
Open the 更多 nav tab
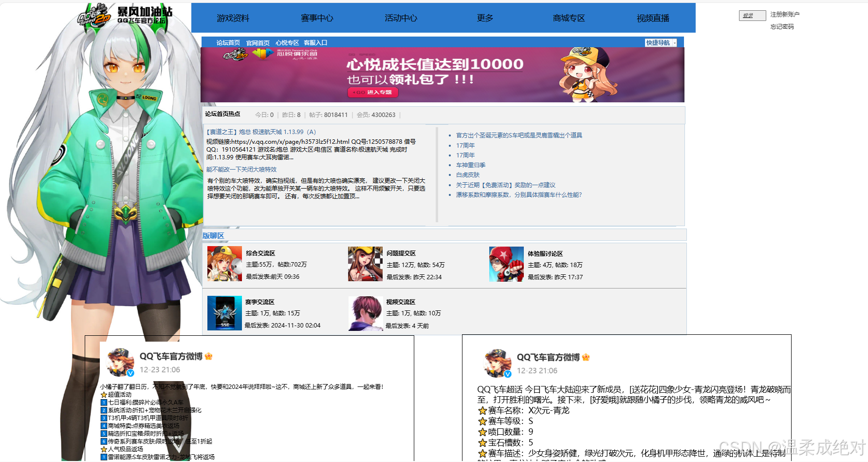485,18
